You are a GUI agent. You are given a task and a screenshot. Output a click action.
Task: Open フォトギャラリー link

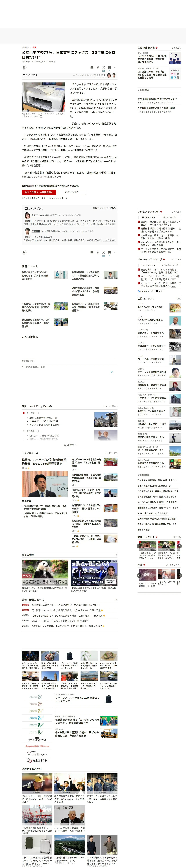coord(174,565)
